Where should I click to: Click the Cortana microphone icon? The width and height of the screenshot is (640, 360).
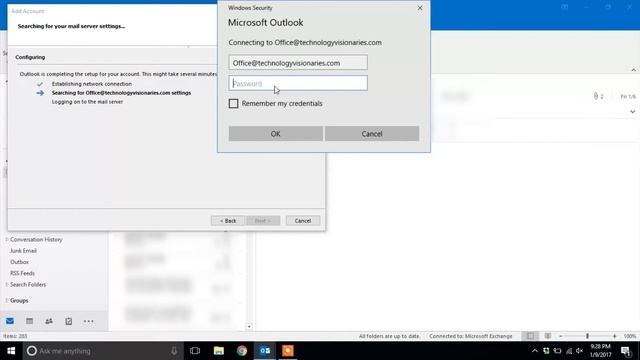(x=174, y=351)
